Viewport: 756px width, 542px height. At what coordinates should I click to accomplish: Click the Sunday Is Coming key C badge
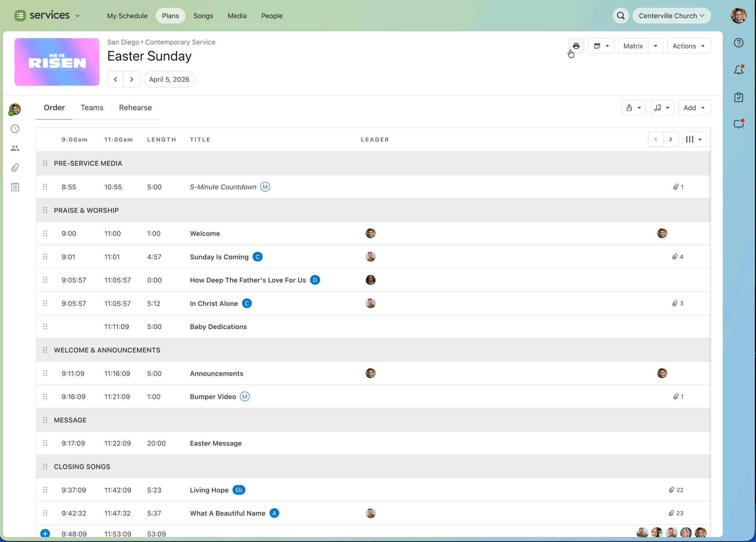pyautogui.click(x=257, y=257)
